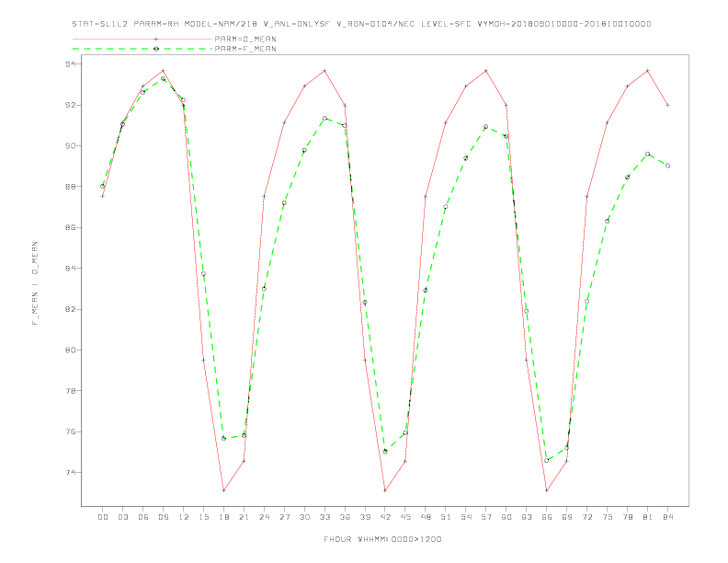
Task: Click the 63 forecast hour x-axis label
Action: click(x=527, y=517)
